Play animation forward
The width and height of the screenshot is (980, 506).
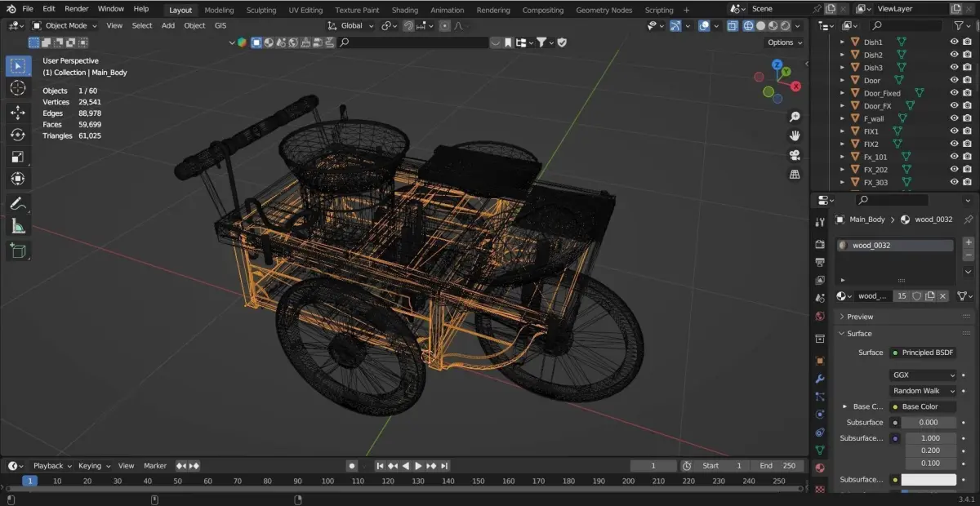point(418,466)
